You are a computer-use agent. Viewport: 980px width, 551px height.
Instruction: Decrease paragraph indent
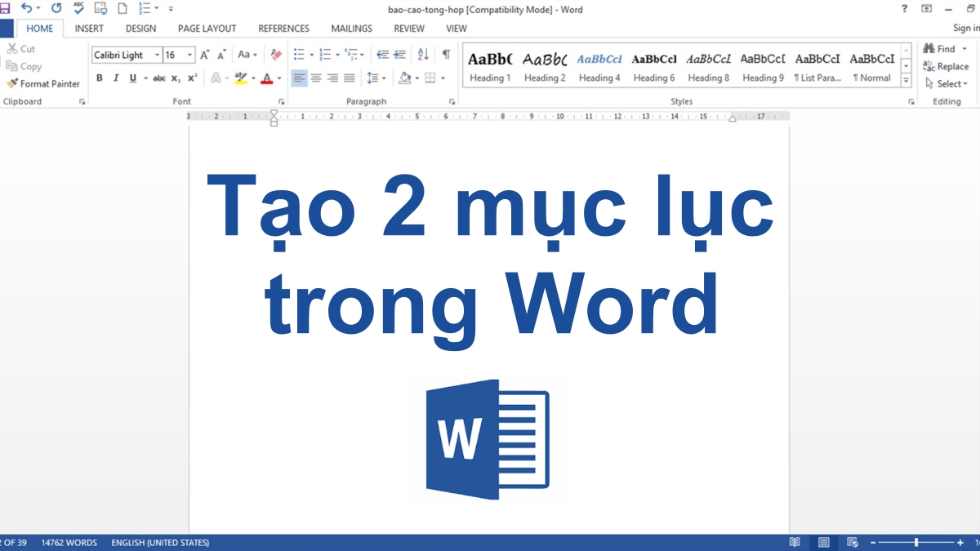[x=382, y=55]
